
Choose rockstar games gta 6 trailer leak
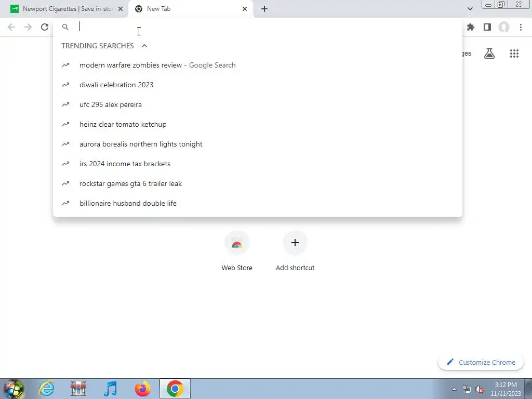click(258, 183)
